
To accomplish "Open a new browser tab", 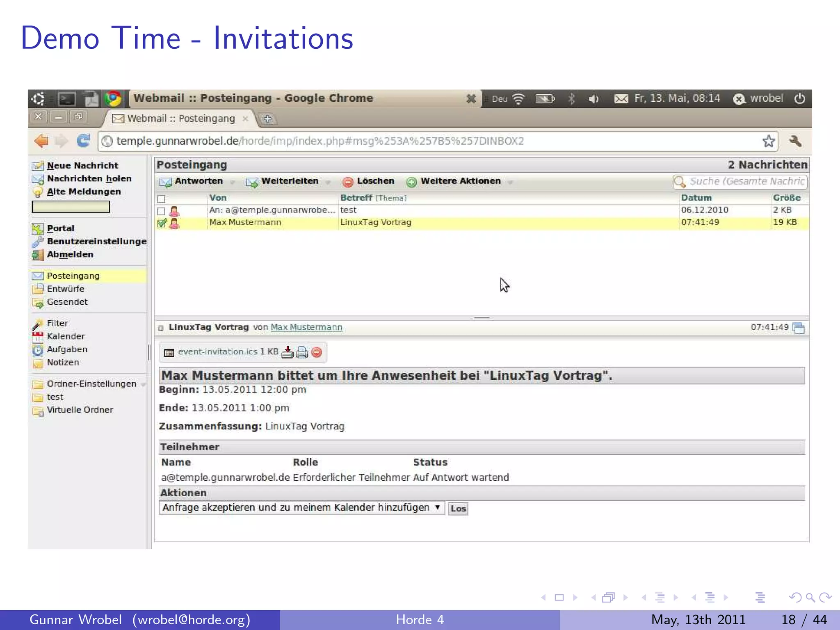I will point(267,119).
